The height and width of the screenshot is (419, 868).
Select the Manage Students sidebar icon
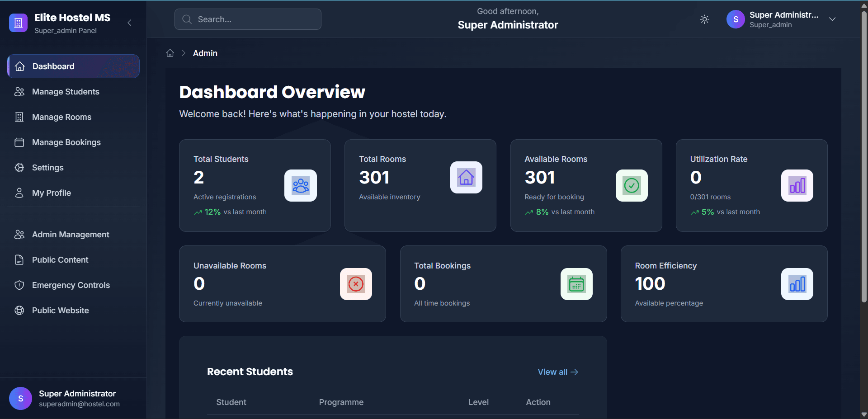tap(19, 91)
